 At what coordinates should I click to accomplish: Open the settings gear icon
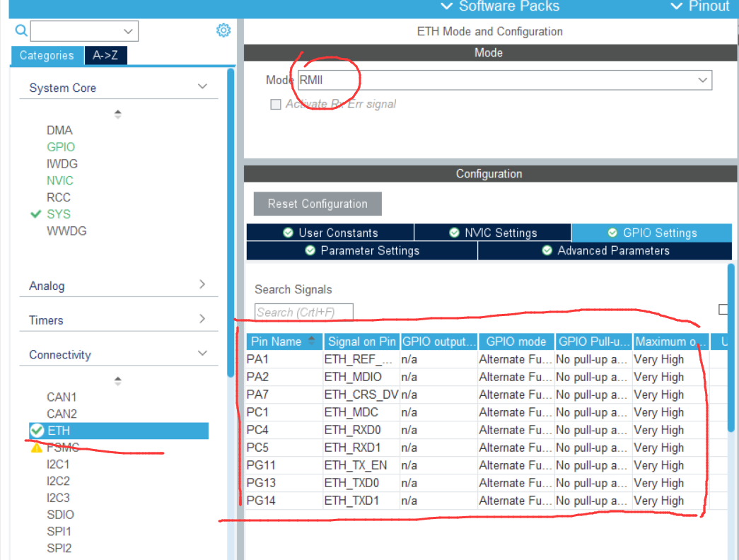coord(223,30)
